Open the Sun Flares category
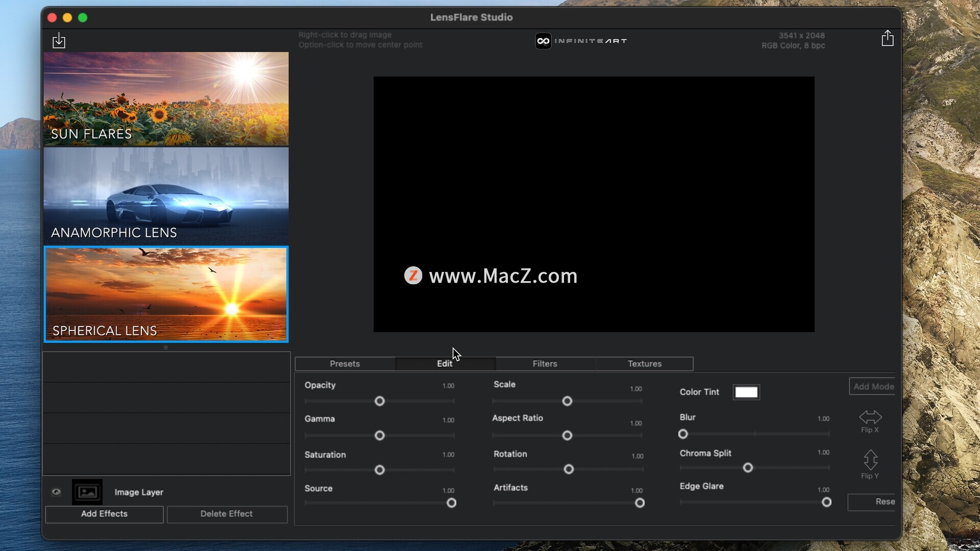The image size is (980, 551). point(166,99)
